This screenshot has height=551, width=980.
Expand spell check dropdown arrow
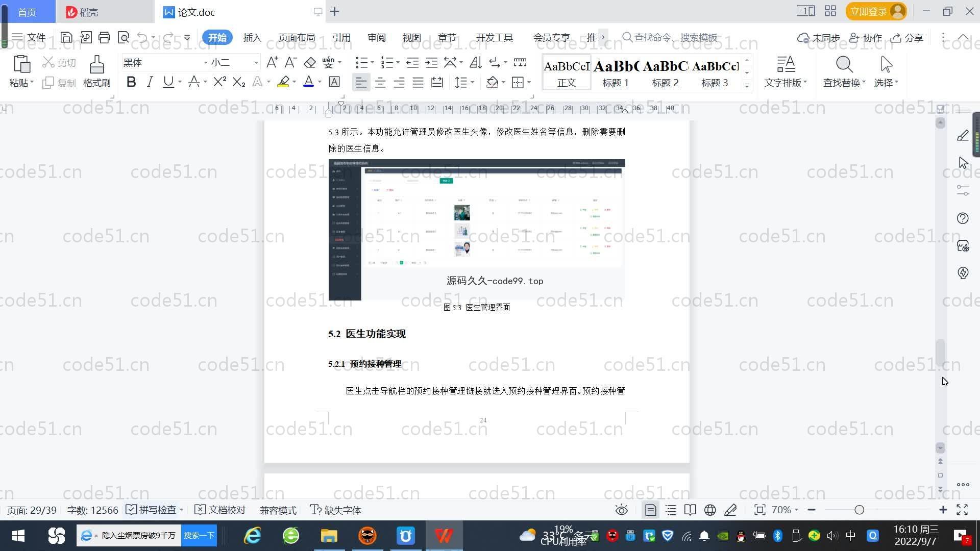[x=181, y=510]
